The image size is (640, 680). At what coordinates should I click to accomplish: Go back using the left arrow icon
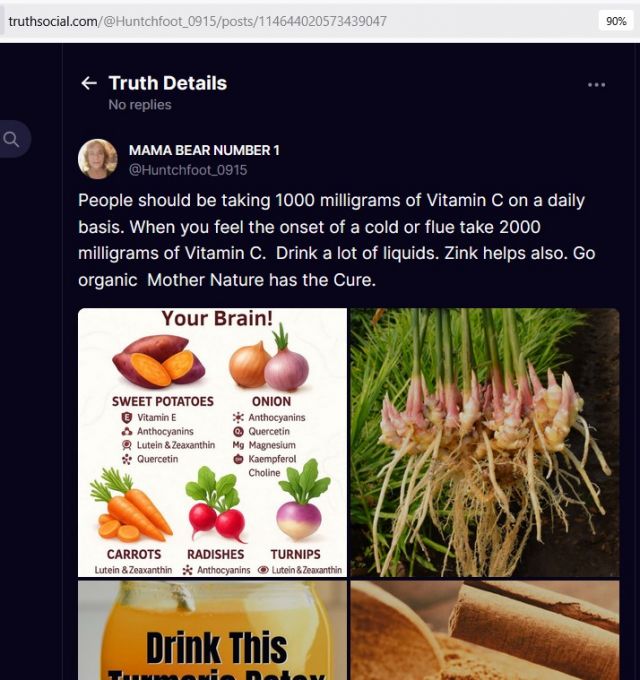pos(89,83)
